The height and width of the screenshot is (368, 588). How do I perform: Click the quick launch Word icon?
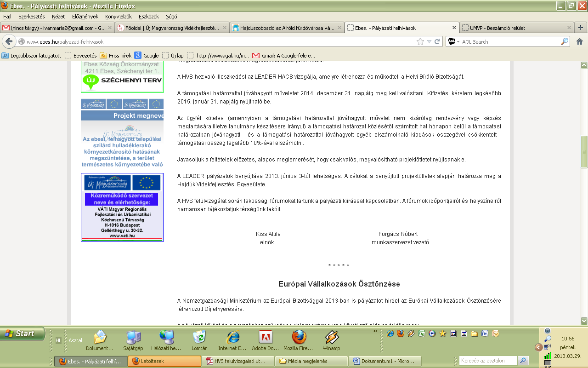point(485,333)
